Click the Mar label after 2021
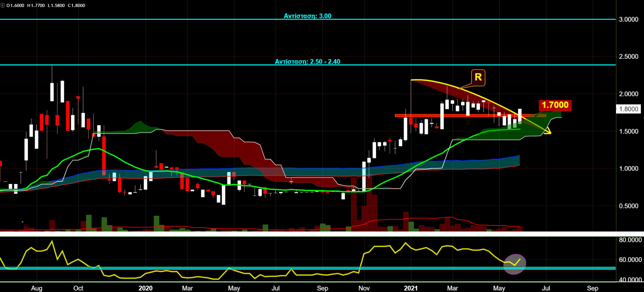This screenshot has height=292, width=644. click(x=452, y=288)
